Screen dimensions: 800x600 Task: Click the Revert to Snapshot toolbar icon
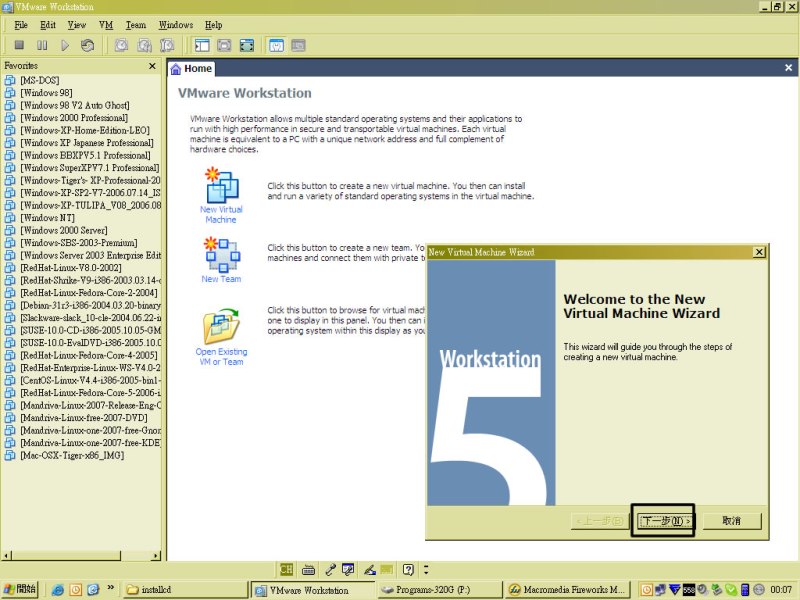point(144,45)
